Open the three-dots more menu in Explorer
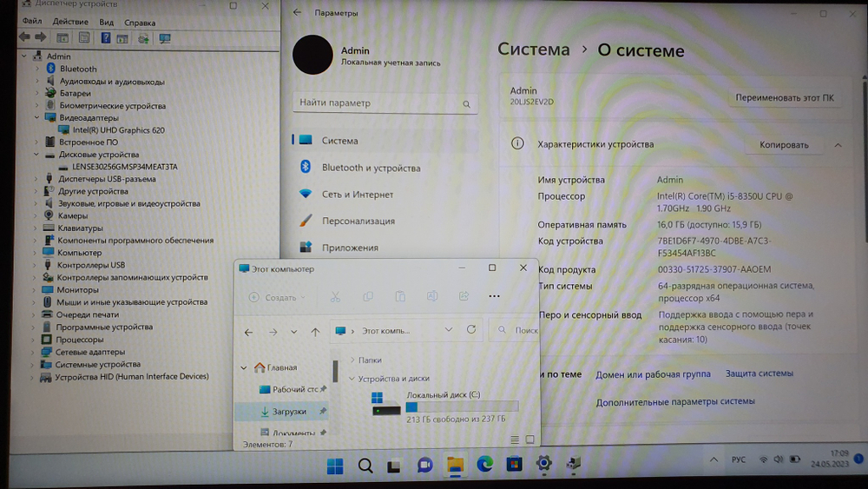Screen dimensions: 868x489 tap(495, 296)
